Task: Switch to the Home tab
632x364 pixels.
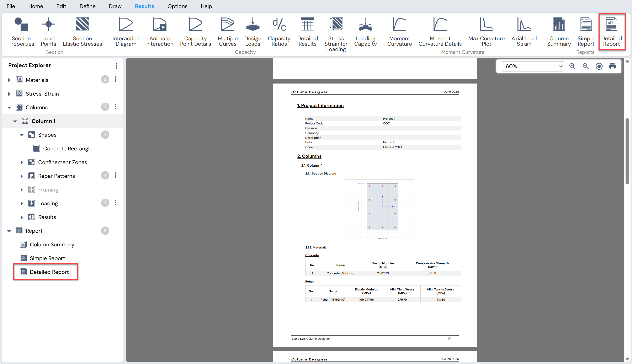Action: 36,6
